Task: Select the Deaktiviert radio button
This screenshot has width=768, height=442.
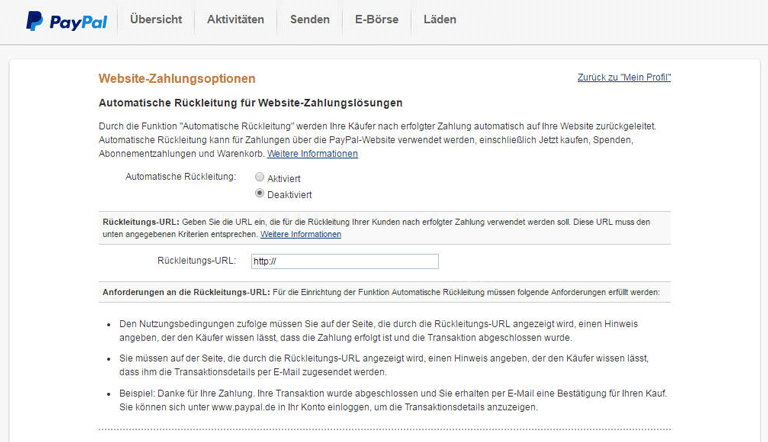Action: (x=260, y=193)
